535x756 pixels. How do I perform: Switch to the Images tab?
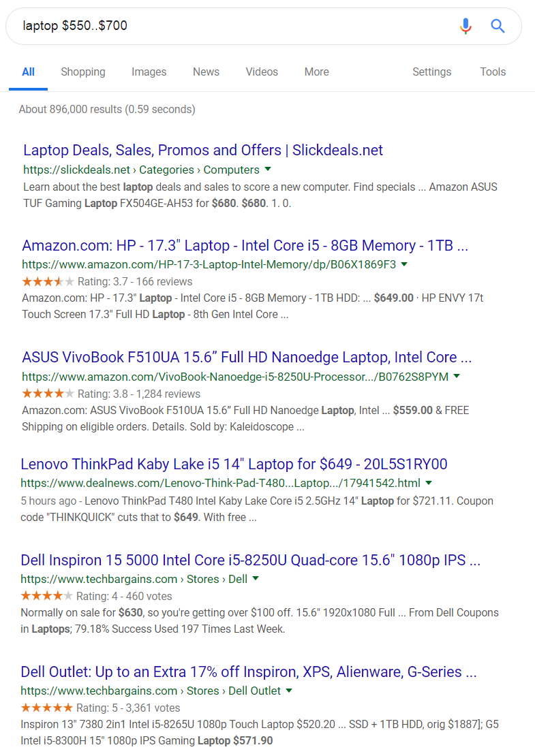pyautogui.click(x=149, y=72)
